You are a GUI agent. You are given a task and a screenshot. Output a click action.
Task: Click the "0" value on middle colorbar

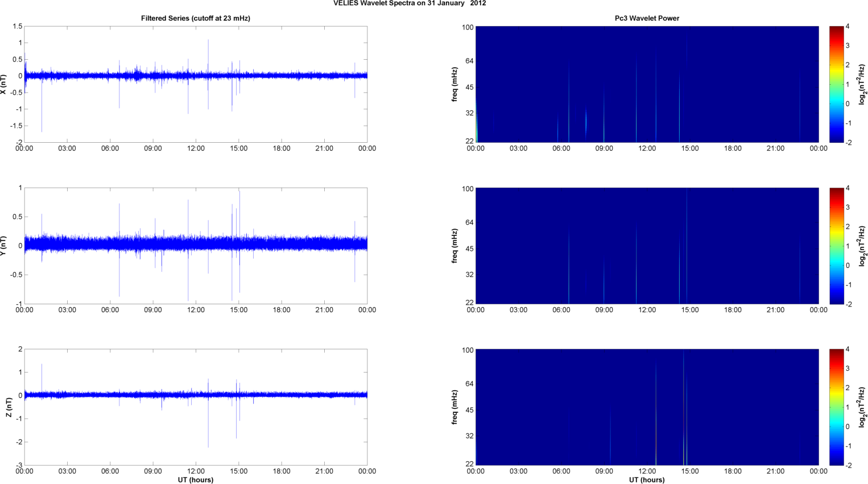point(848,265)
